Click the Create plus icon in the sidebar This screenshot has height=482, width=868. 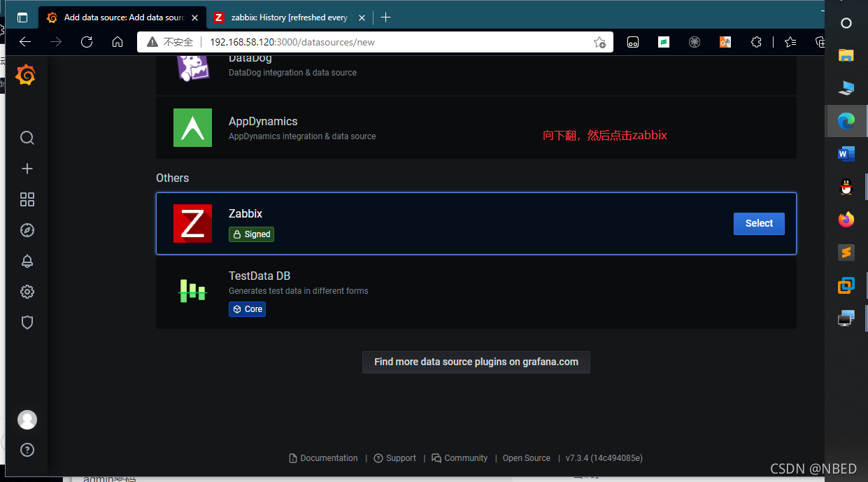point(27,169)
